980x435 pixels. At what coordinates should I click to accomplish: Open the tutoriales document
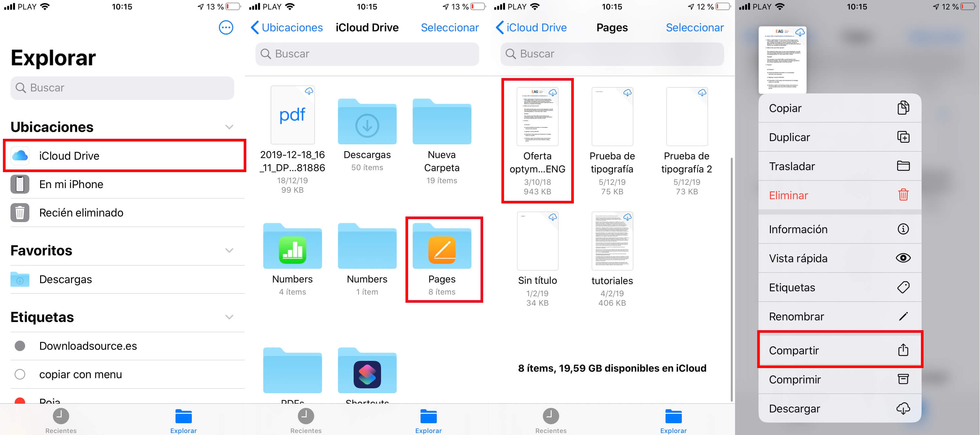(612, 259)
